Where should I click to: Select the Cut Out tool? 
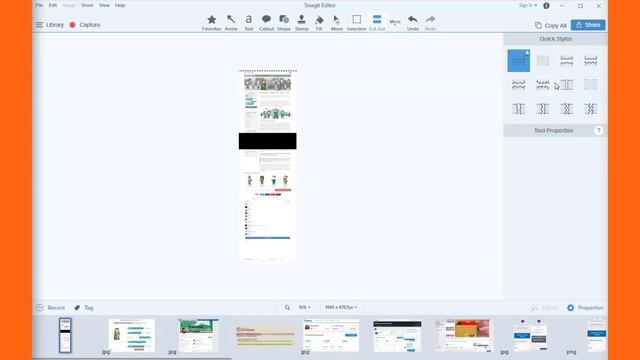coord(377,22)
